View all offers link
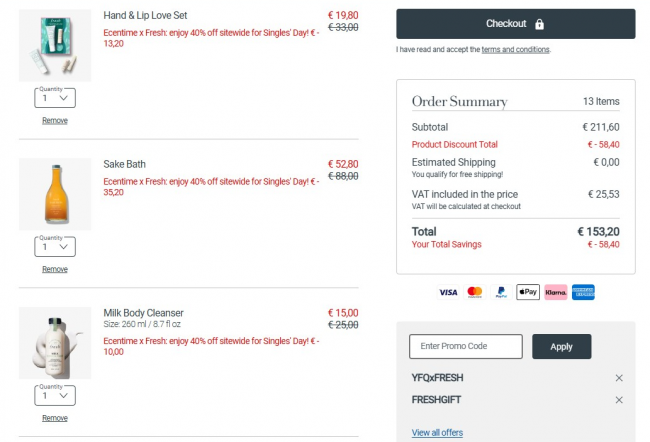The width and height of the screenshot is (650, 442). tap(437, 432)
